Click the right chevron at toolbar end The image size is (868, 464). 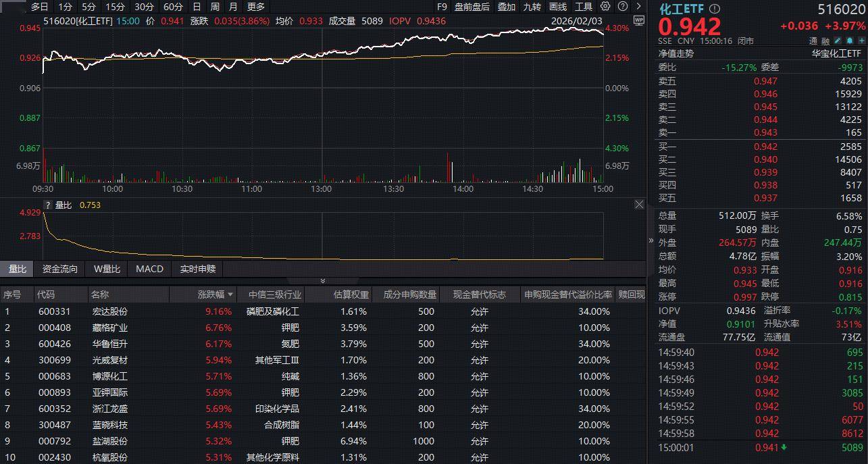638,7
